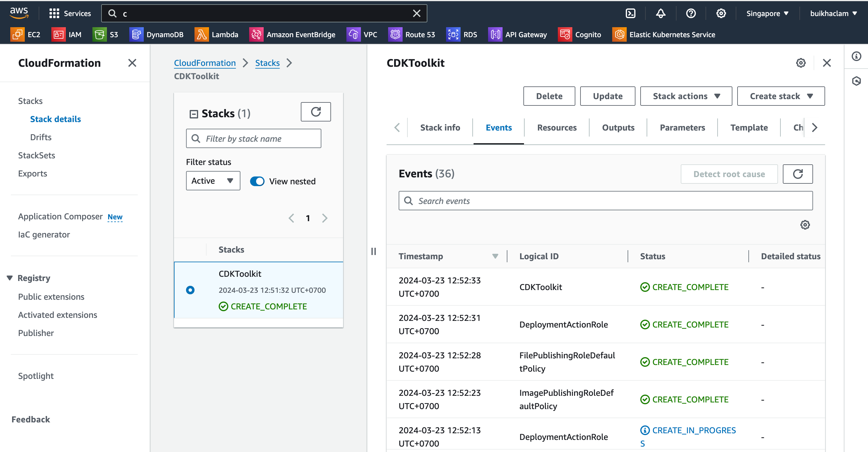Launch the CloudShell terminal icon
Image resolution: width=868 pixels, height=452 pixels.
tap(630, 14)
